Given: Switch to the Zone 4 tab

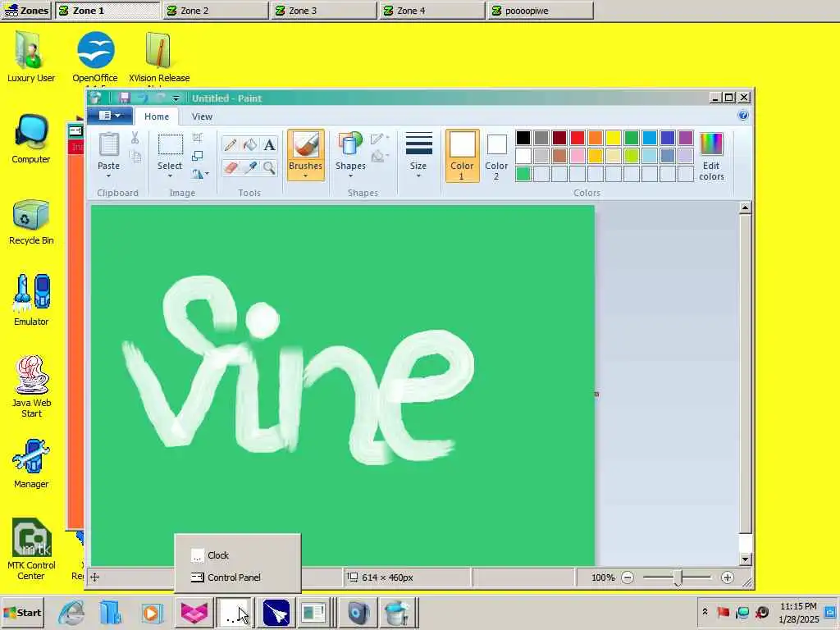Looking at the screenshot, I should 432,11.
